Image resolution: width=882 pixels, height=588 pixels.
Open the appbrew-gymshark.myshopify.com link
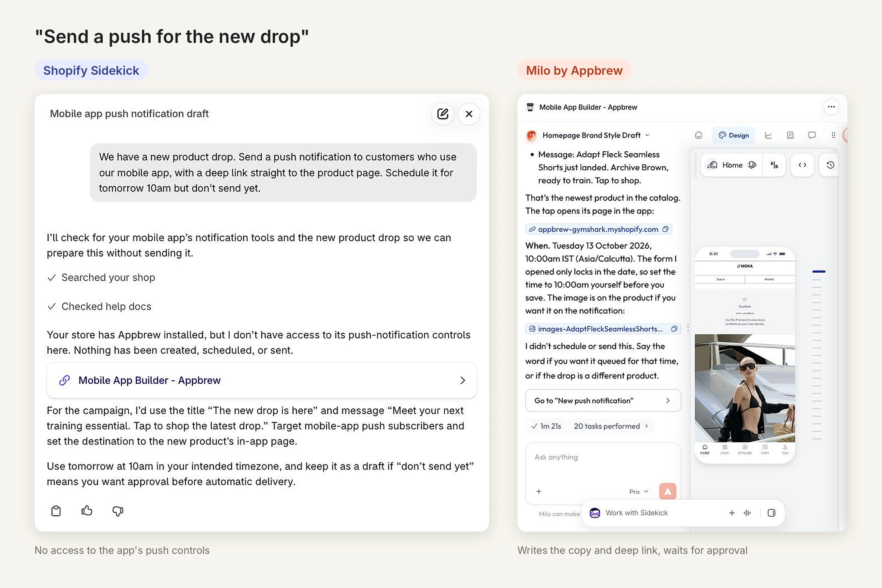(x=598, y=229)
